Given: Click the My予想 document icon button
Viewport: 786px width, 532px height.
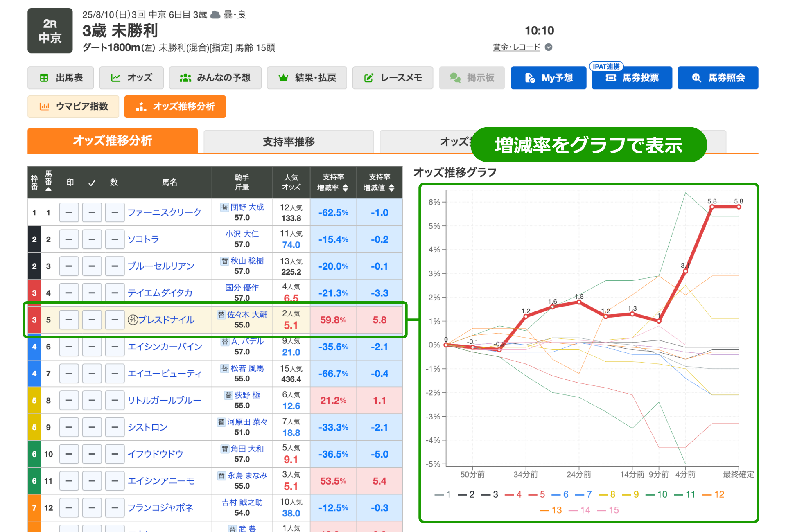Looking at the screenshot, I should 548,78.
